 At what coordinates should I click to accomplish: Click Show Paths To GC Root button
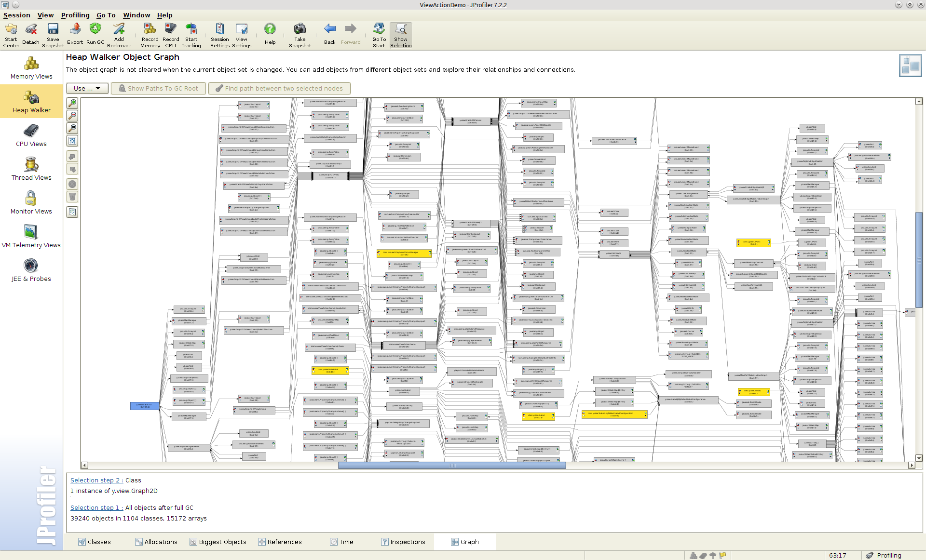point(158,88)
